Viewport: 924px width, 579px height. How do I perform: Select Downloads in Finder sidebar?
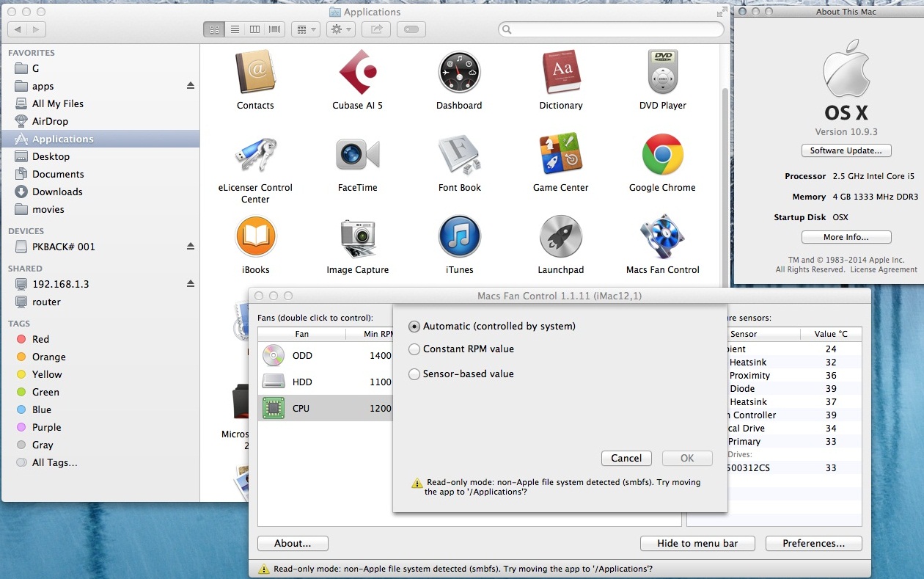pos(100,192)
